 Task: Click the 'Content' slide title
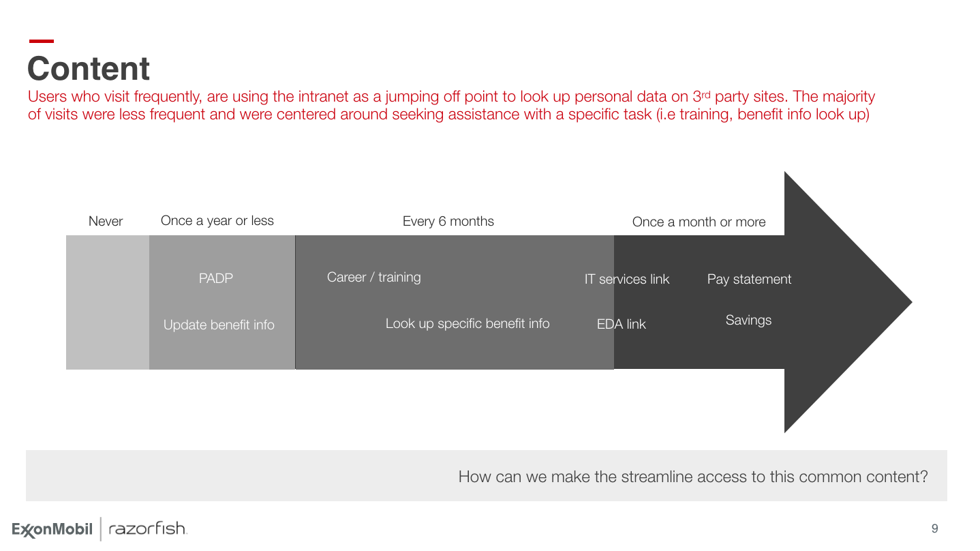[89, 69]
